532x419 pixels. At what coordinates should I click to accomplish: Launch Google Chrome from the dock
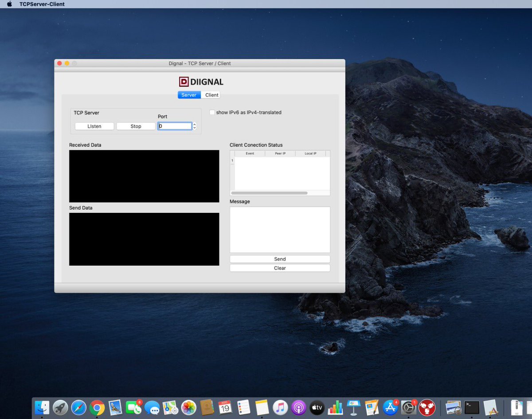(x=97, y=407)
